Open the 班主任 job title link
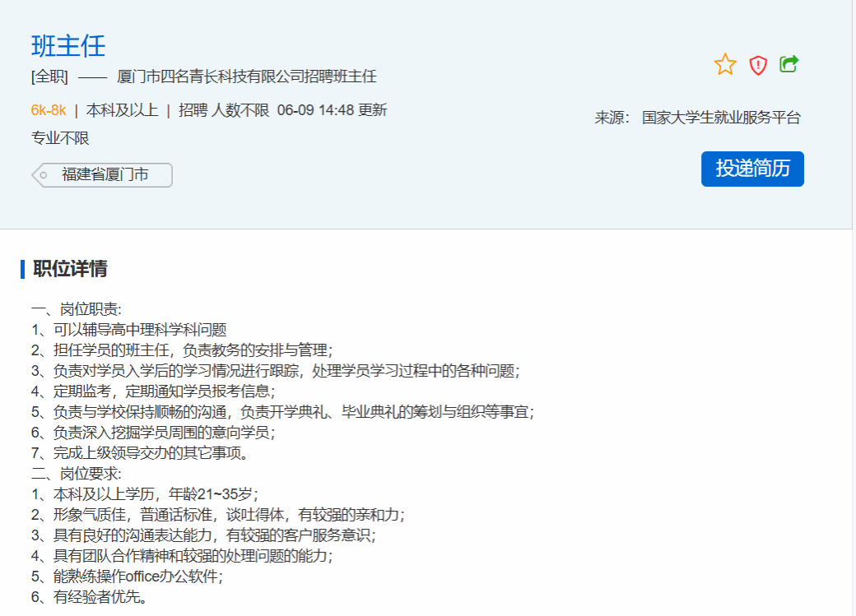The height and width of the screenshot is (616, 856). pyautogui.click(x=68, y=45)
